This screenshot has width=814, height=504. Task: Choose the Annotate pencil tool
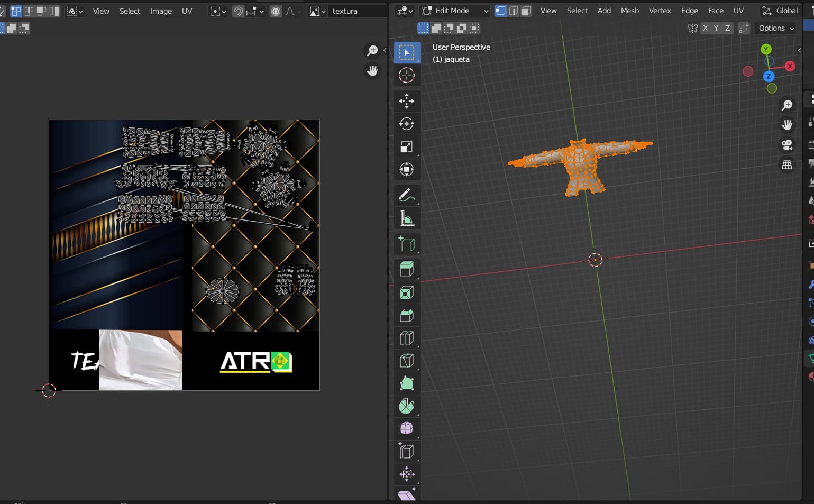click(x=406, y=195)
